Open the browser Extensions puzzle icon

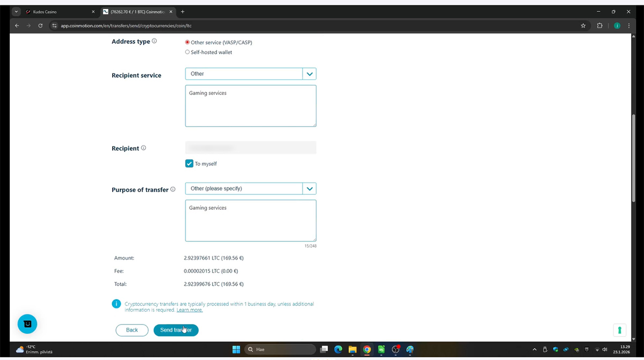(x=599, y=25)
